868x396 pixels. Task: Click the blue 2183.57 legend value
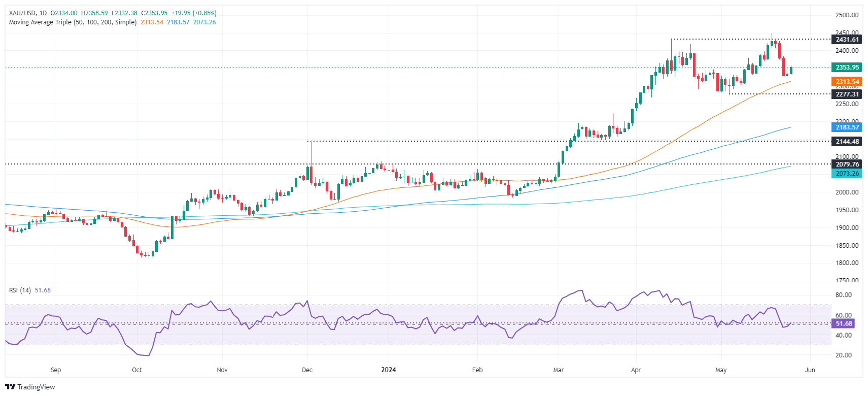[x=178, y=22]
